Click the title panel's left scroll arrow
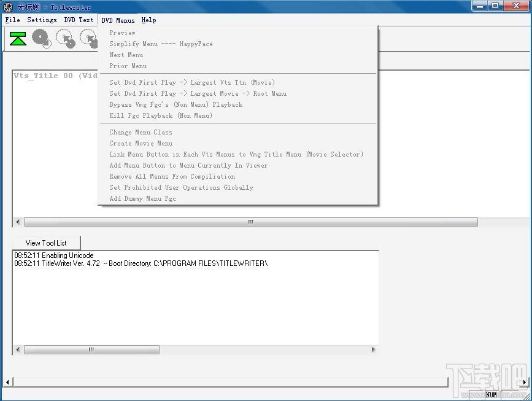532x401 pixels. 18,222
